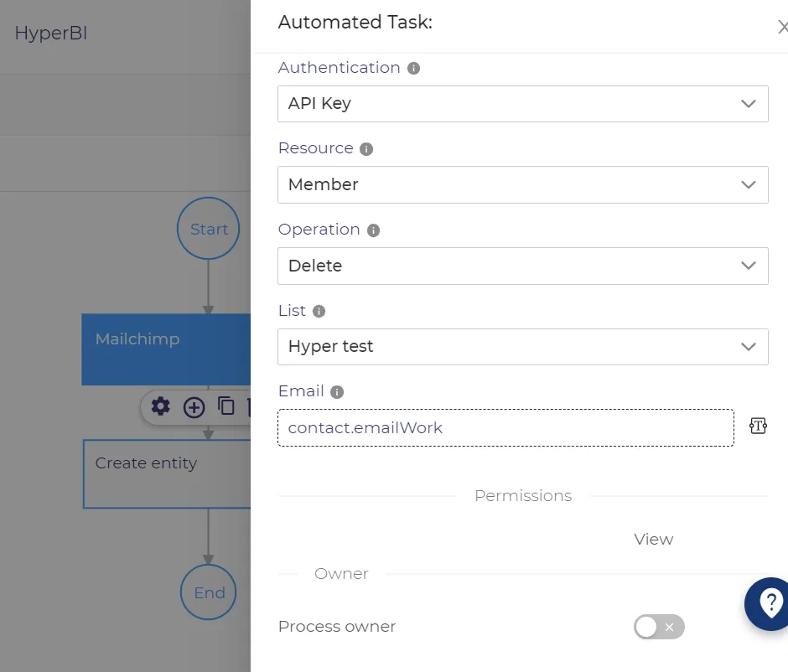This screenshot has width=788, height=672.
Task: Click the End circle node
Action: [x=208, y=592]
